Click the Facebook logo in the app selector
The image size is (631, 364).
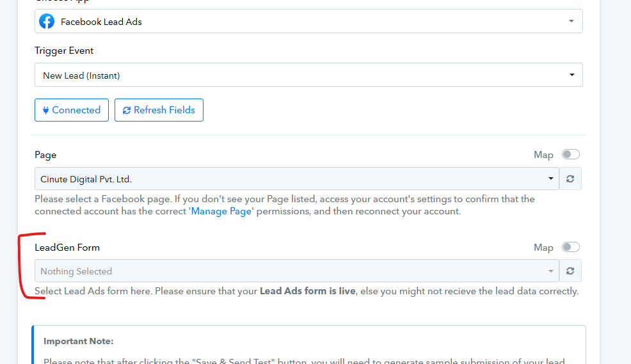47,21
